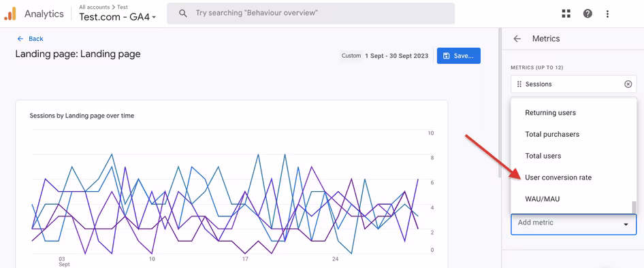Click the metric list dropdown scrollbar

tap(634, 207)
